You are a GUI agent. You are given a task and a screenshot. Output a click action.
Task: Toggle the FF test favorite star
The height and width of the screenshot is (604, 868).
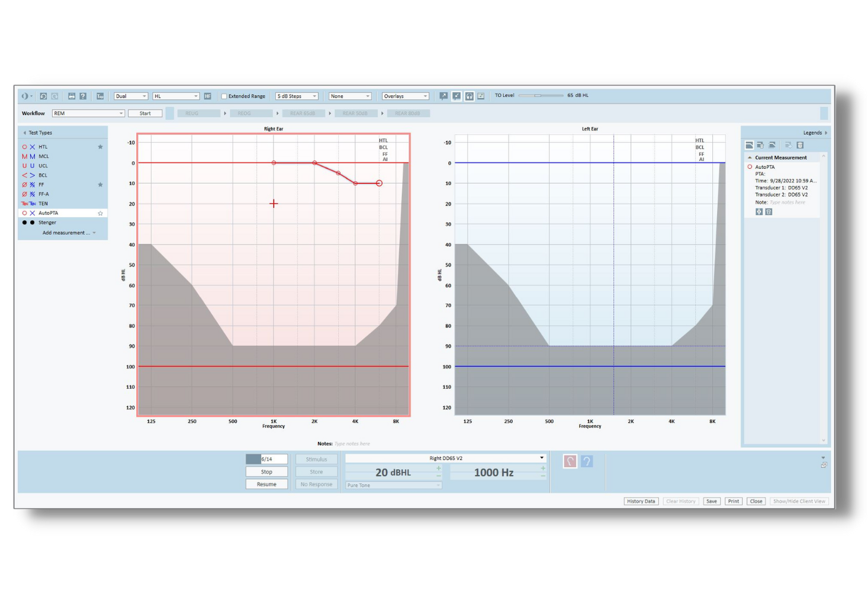[100, 184]
